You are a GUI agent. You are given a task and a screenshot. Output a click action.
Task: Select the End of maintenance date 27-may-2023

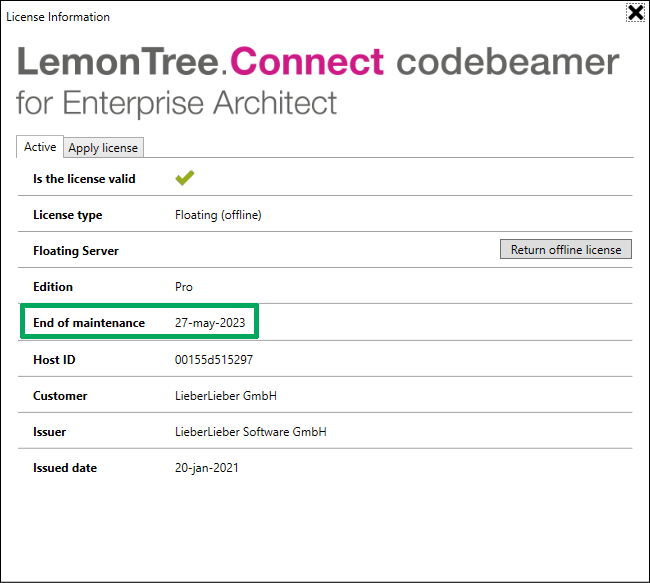tap(210, 323)
